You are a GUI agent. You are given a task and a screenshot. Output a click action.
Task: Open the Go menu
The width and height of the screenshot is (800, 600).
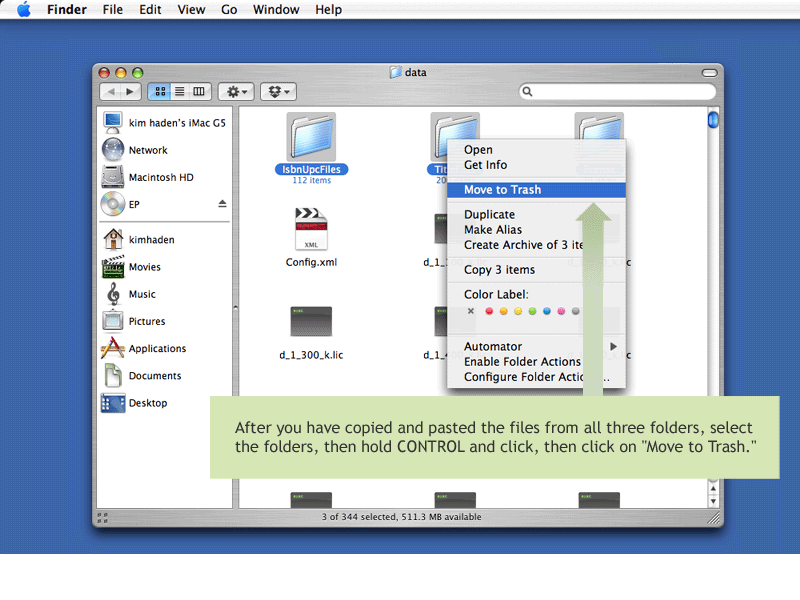point(229,10)
